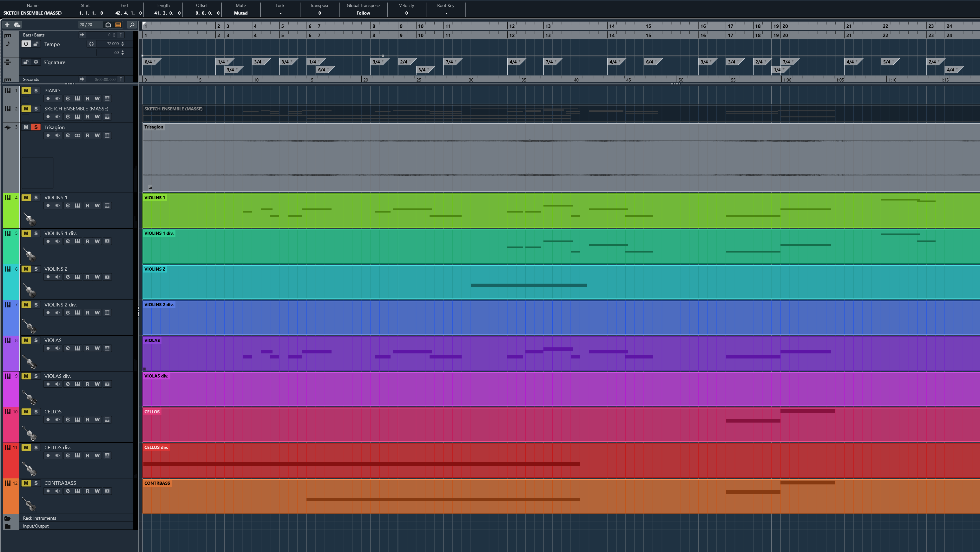
Task: Open instrument editor for PIANO track
Action: [77, 99]
